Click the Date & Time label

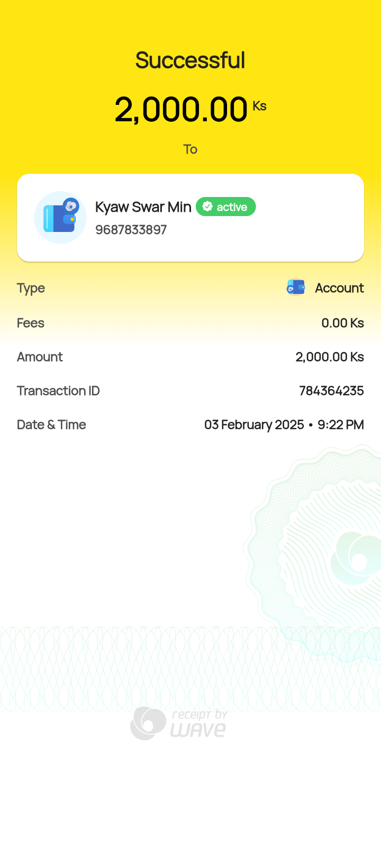coord(51,425)
